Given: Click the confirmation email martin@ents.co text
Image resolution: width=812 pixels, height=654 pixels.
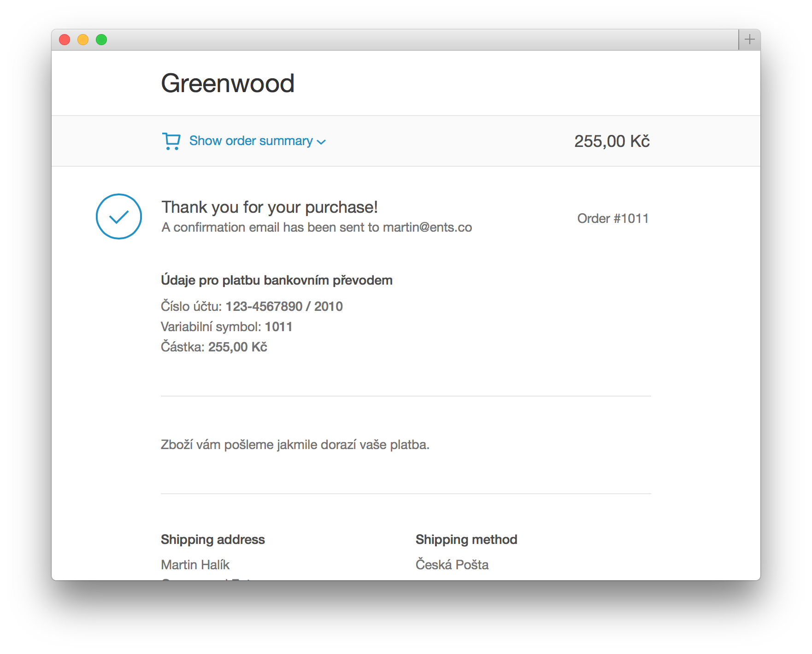Looking at the screenshot, I should point(427,228).
